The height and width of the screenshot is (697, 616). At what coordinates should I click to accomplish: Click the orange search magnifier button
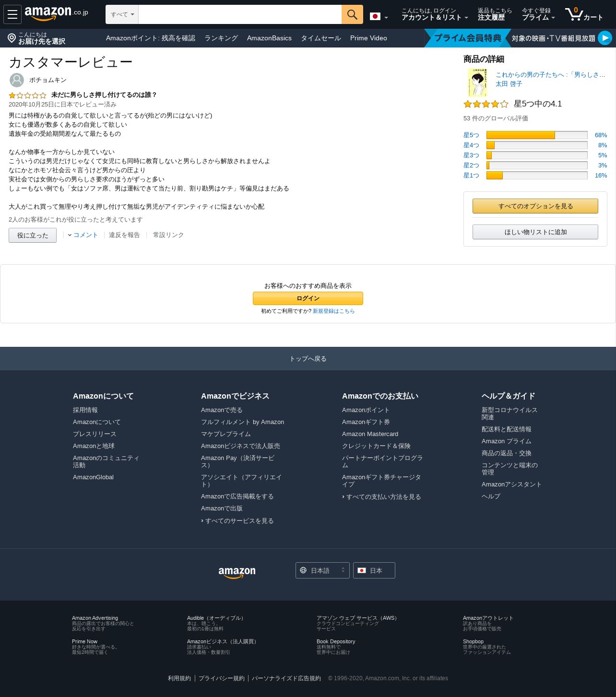pyautogui.click(x=352, y=14)
